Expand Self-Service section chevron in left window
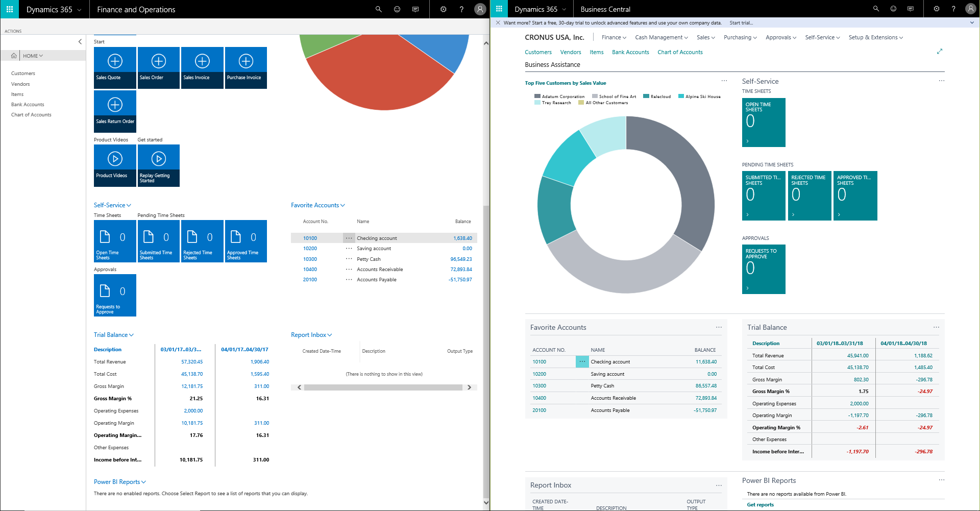This screenshot has width=980, height=511. click(129, 205)
